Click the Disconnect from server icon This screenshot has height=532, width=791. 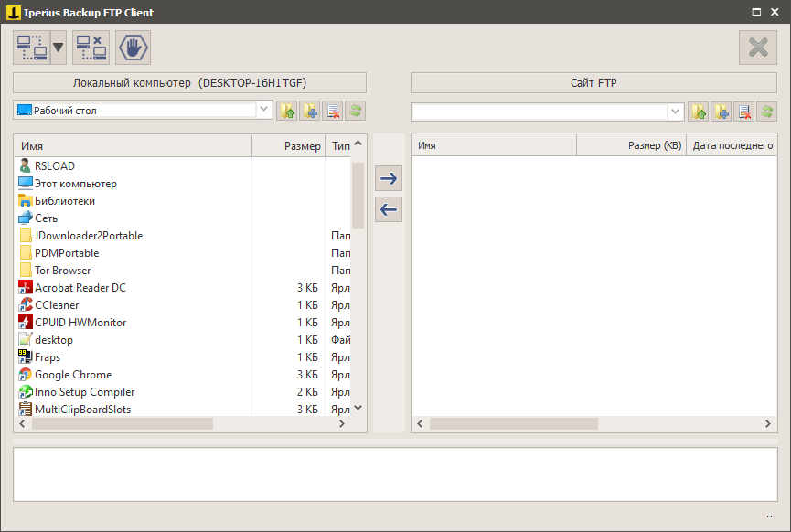click(x=91, y=48)
